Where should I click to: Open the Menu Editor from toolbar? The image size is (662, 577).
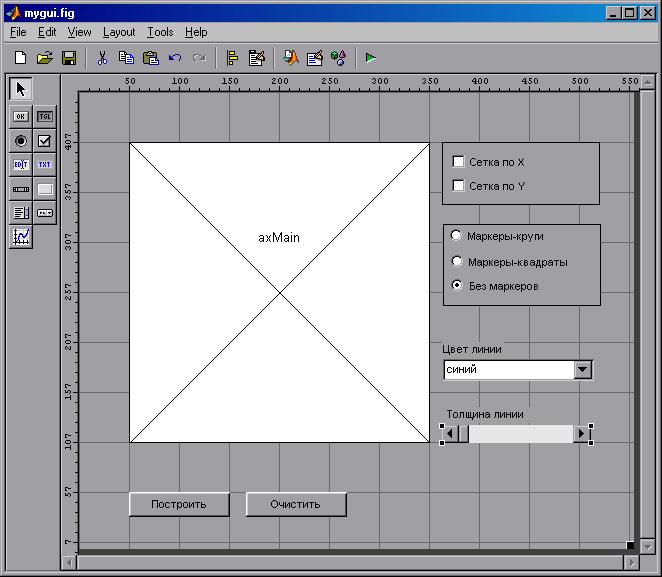pos(257,58)
